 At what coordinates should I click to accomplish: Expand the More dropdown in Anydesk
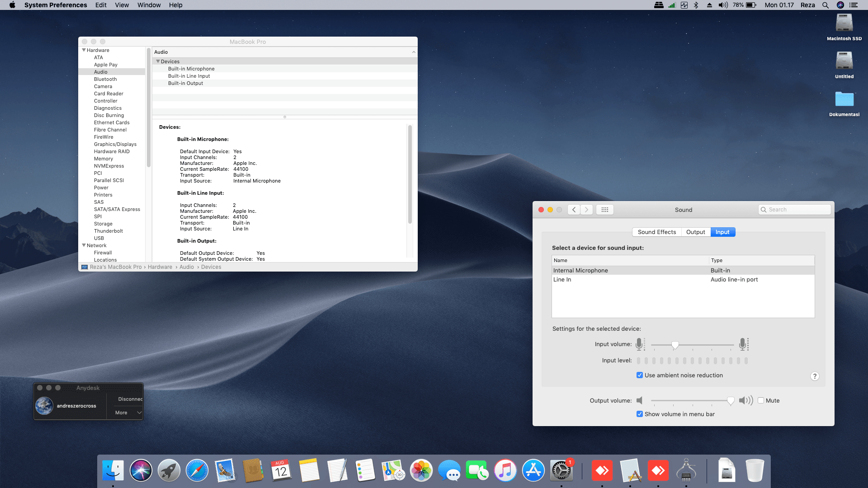click(x=128, y=413)
